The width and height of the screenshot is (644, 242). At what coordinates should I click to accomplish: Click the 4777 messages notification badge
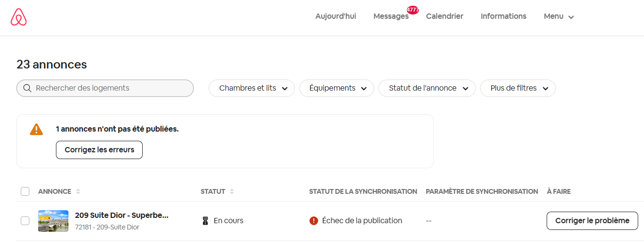pos(413,10)
